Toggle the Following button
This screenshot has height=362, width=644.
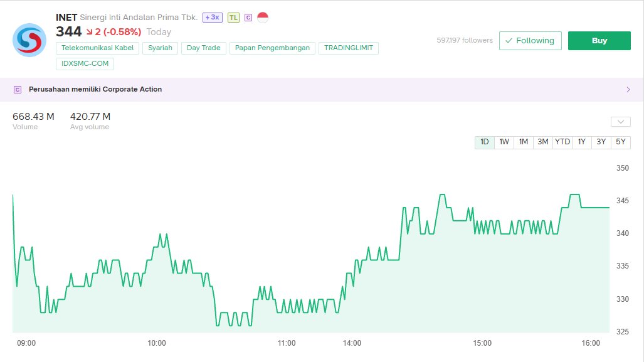[x=531, y=41]
